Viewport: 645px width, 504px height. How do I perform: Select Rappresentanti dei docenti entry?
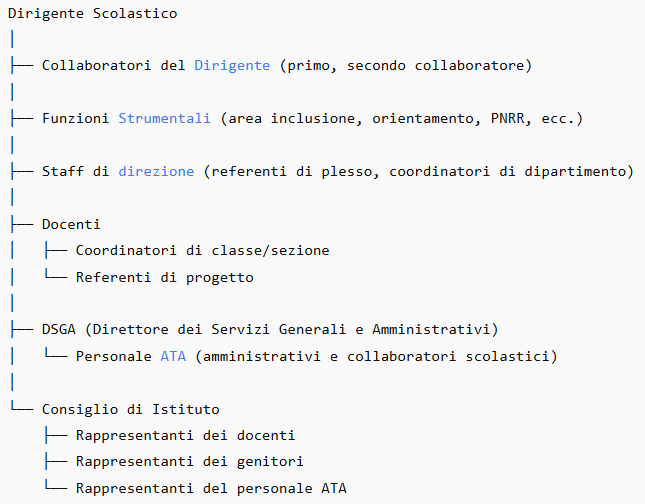pyautogui.click(x=185, y=435)
